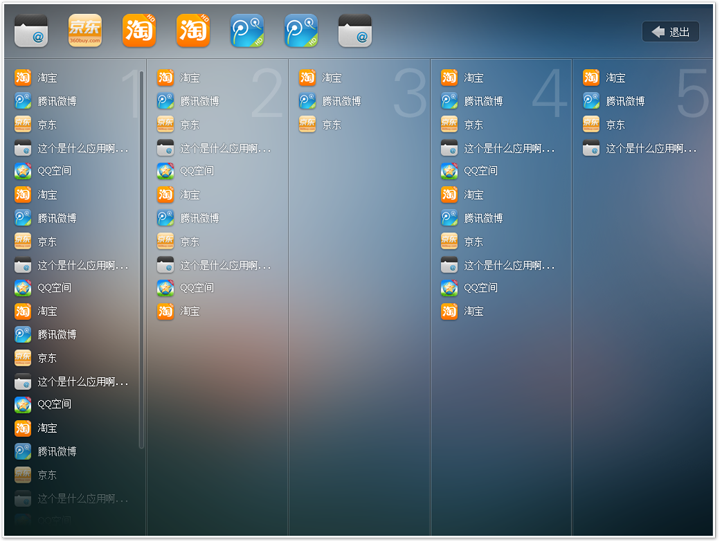Click the last 淘宝 entry in screen 4 column
The width and height of the screenshot is (719, 541).
(462, 311)
